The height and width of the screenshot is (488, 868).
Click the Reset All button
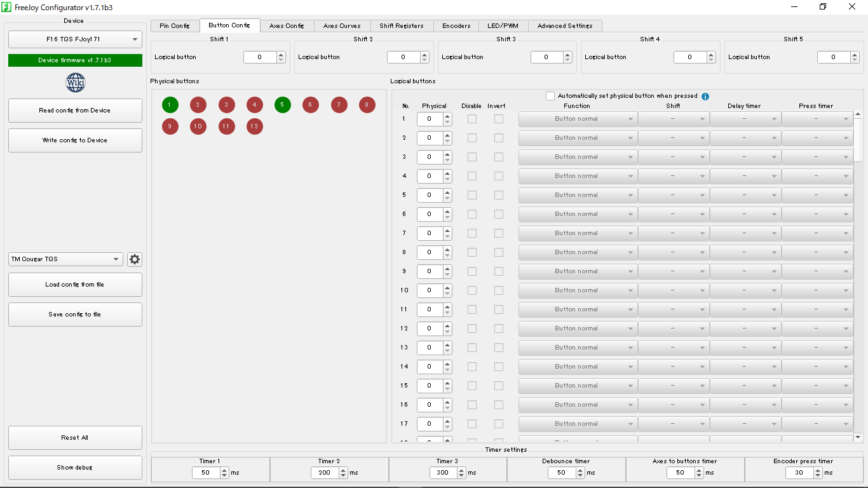pyautogui.click(x=75, y=438)
